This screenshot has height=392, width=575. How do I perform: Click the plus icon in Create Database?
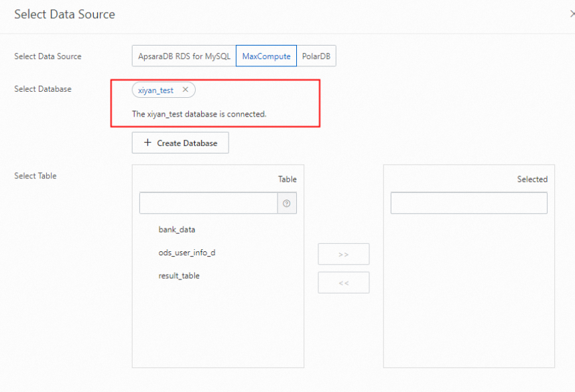pos(147,143)
